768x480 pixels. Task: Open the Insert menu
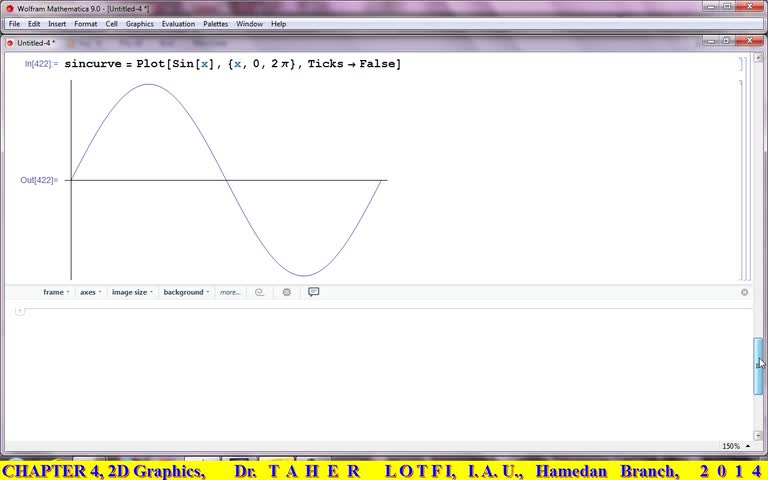(x=57, y=24)
